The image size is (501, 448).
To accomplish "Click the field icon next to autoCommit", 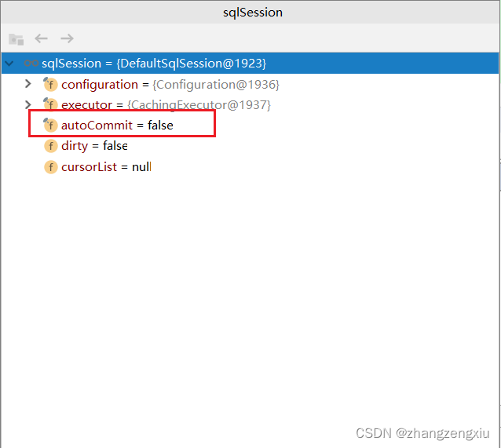I will [50, 125].
